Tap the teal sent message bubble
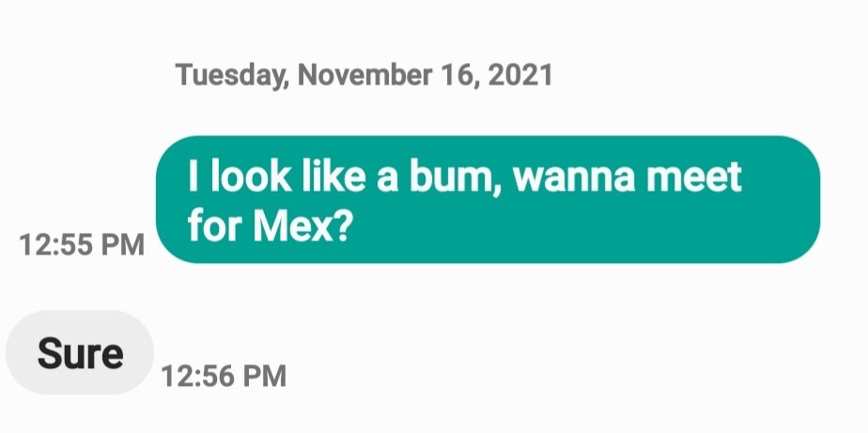This screenshot has width=868, height=433. click(488, 199)
